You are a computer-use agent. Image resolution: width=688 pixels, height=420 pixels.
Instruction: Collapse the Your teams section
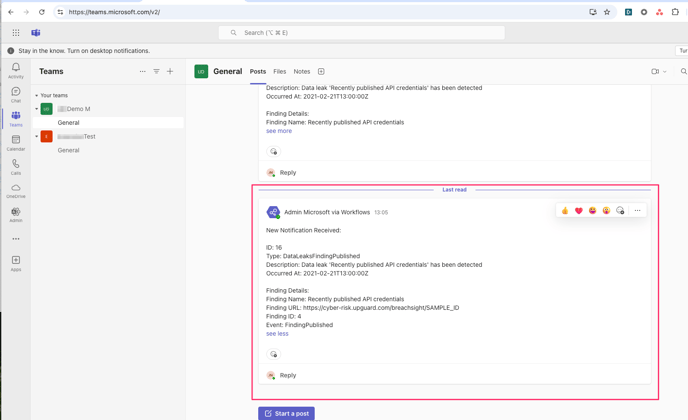coord(36,95)
